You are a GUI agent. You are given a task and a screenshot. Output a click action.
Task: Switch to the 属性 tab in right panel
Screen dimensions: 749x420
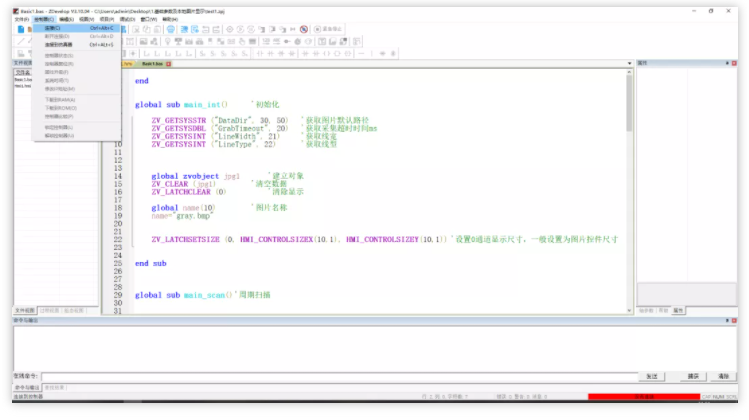click(x=678, y=311)
